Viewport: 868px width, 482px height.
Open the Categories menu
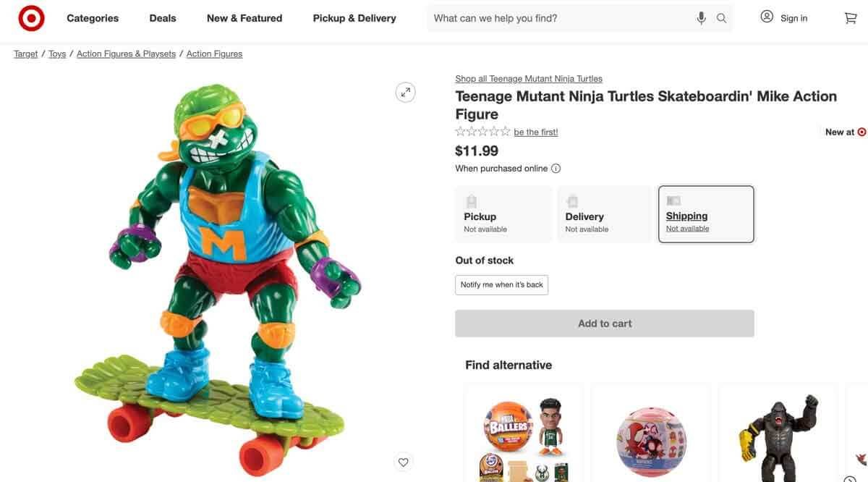point(92,17)
